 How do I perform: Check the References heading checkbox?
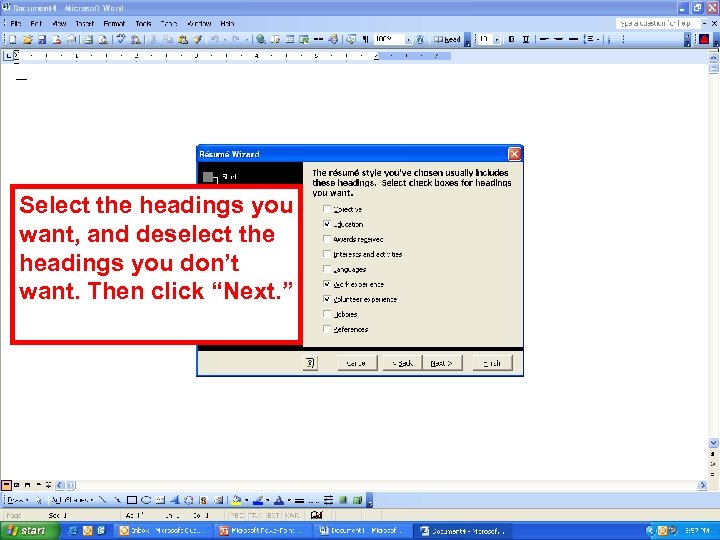click(x=326, y=329)
